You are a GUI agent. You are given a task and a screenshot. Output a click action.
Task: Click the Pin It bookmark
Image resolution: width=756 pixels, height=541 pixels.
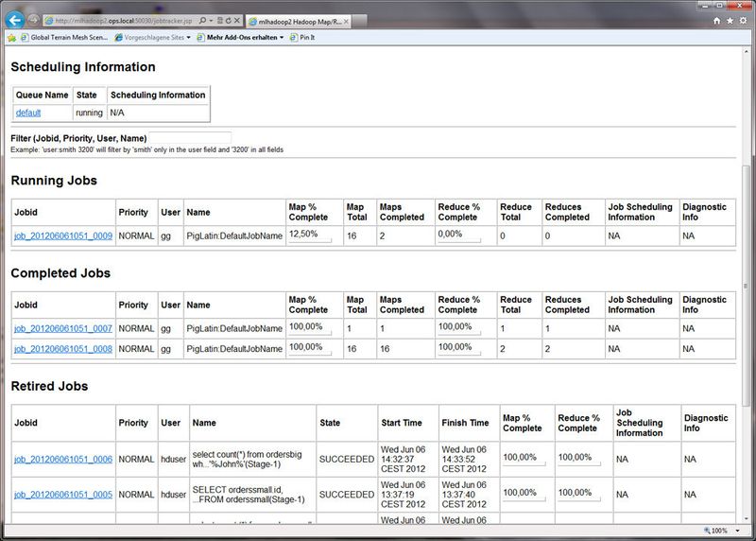pyautogui.click(x=302, y=37)
